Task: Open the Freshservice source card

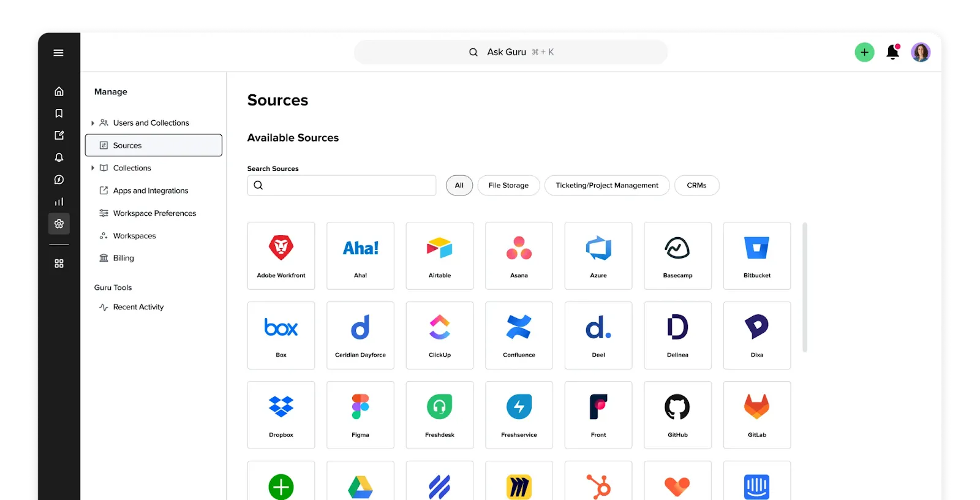Action: (x=519, y=415)
